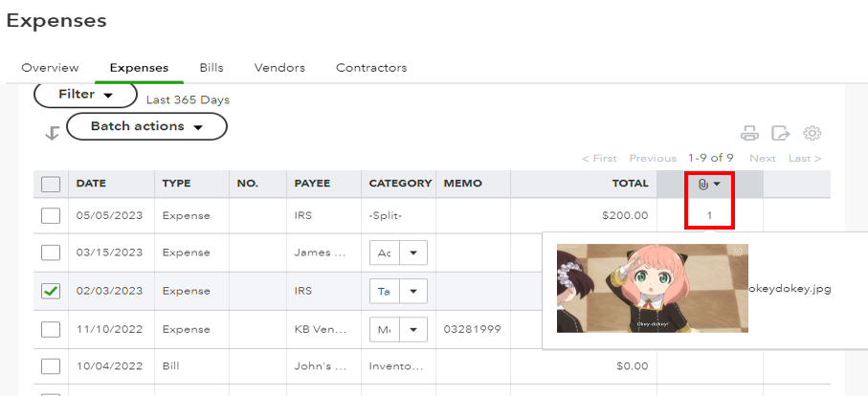Check the 05/05/2023 IRS expense row

click(x=51, y=216)
